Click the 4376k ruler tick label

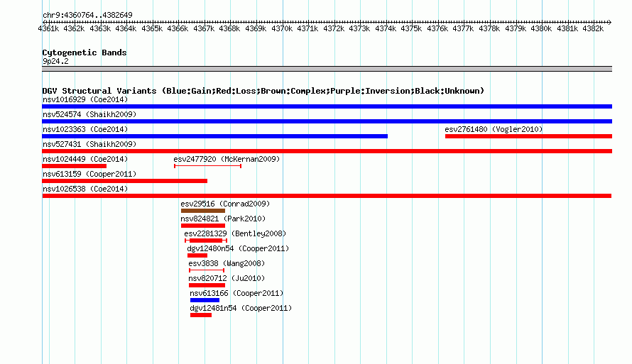click(x=437, y=28)
